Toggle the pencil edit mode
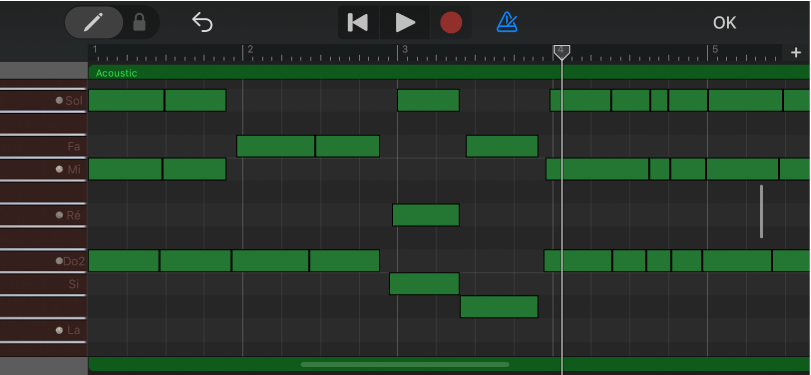Screen dimensions: 811x375 [94, 22]
